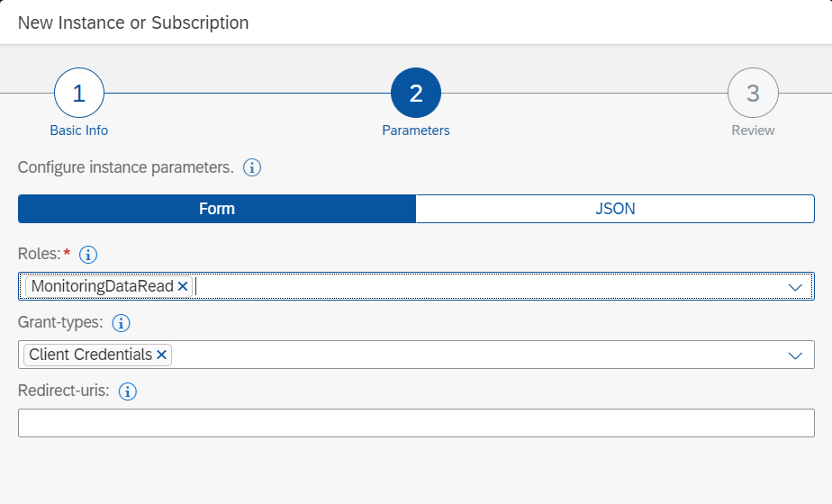Click the Roles info icon
The height and width of the screenshot is (504, 832).
[89, 255]
